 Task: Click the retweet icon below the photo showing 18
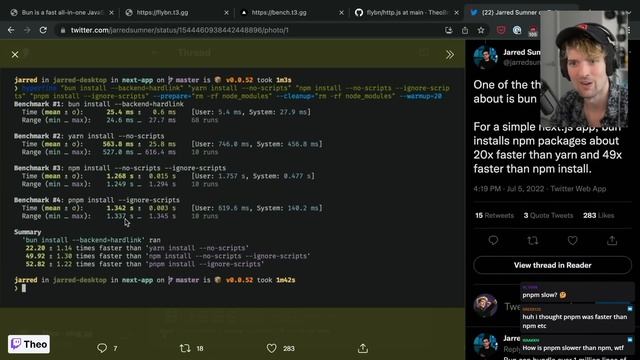point(185,348)
